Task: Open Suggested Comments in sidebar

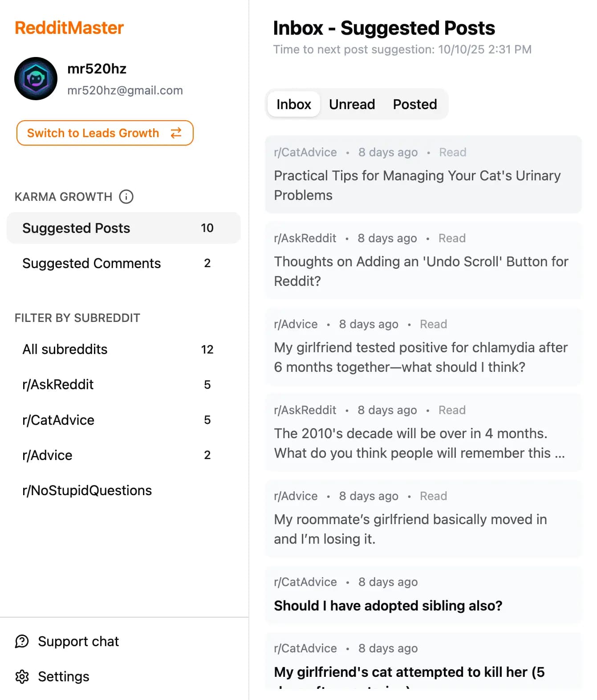Action: pos(92,263)
